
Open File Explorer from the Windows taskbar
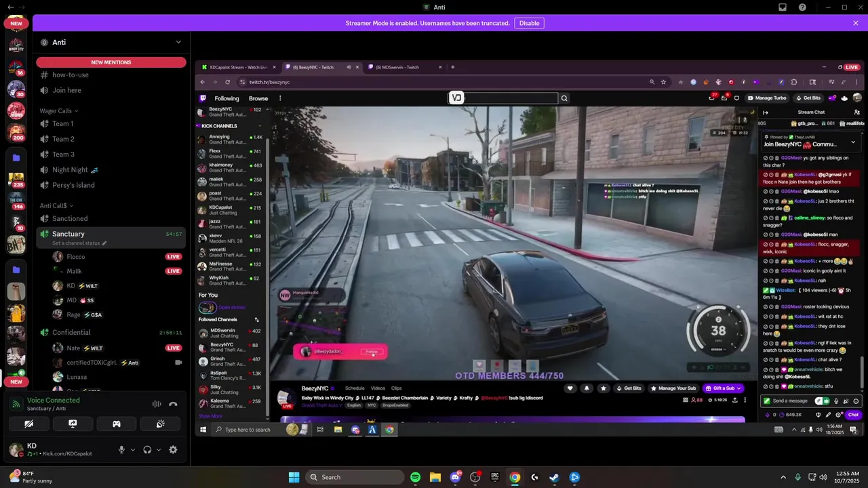[435, 477]
